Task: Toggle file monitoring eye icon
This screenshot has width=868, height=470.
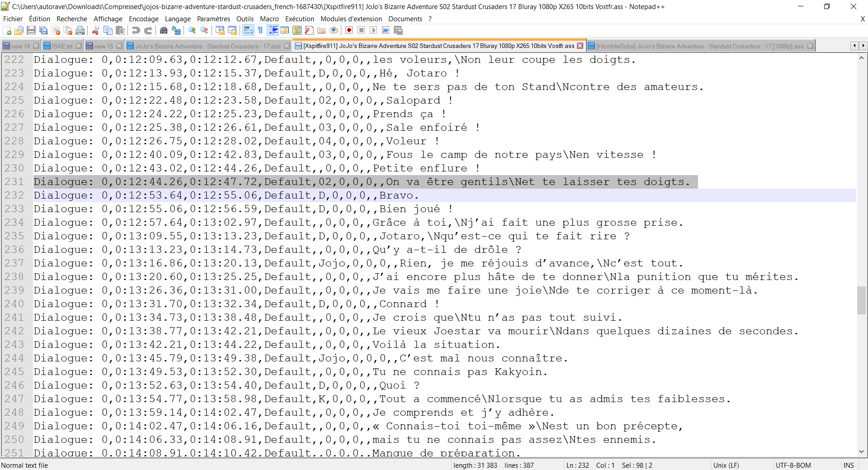Action: (x=334, y=30)
